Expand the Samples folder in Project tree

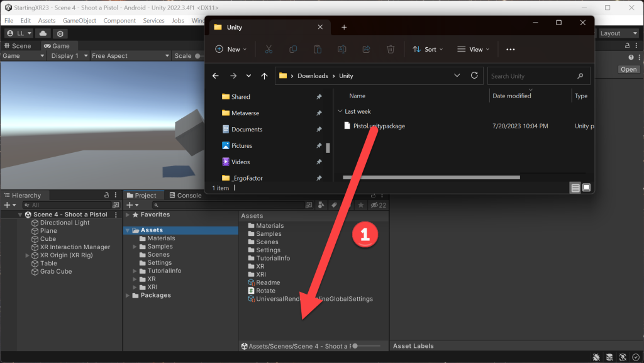pyautogui.click(x=135, y=247)
